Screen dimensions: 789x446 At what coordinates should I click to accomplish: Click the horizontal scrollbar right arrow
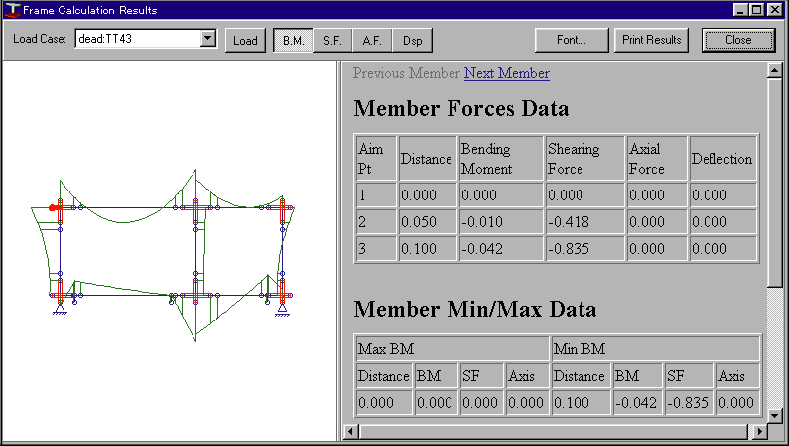pyautogui.click(x=759, y=432)
